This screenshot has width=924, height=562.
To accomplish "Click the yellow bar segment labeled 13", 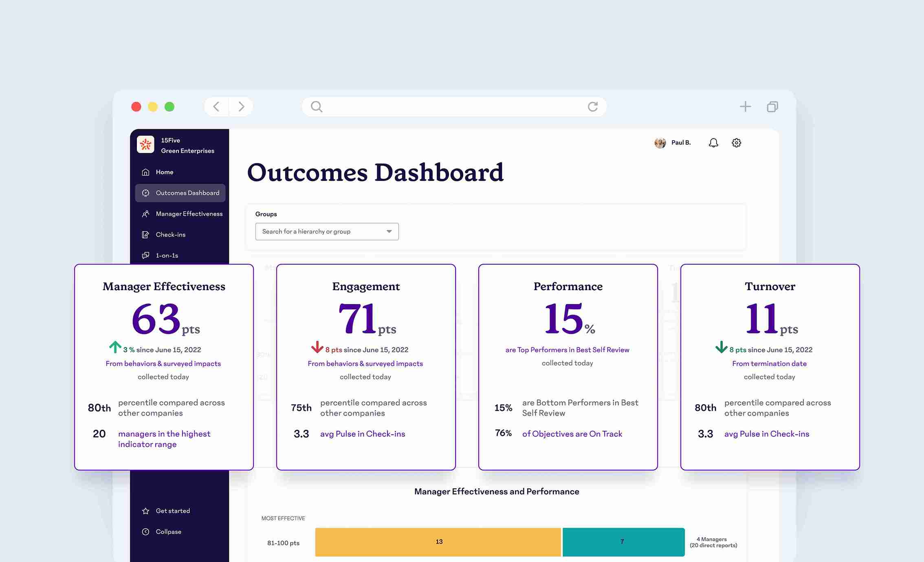I will tap(438, 542).
